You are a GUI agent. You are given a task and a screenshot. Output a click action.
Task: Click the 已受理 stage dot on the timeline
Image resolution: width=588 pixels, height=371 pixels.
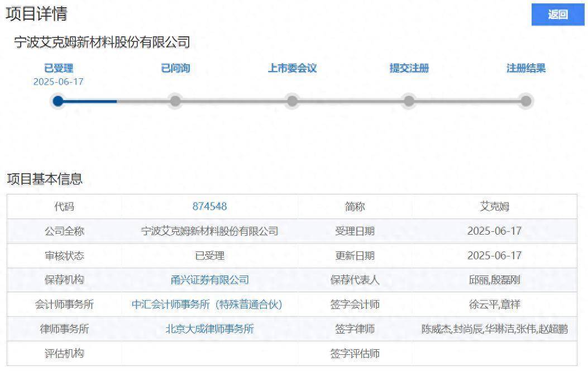(x=58, y=101)
